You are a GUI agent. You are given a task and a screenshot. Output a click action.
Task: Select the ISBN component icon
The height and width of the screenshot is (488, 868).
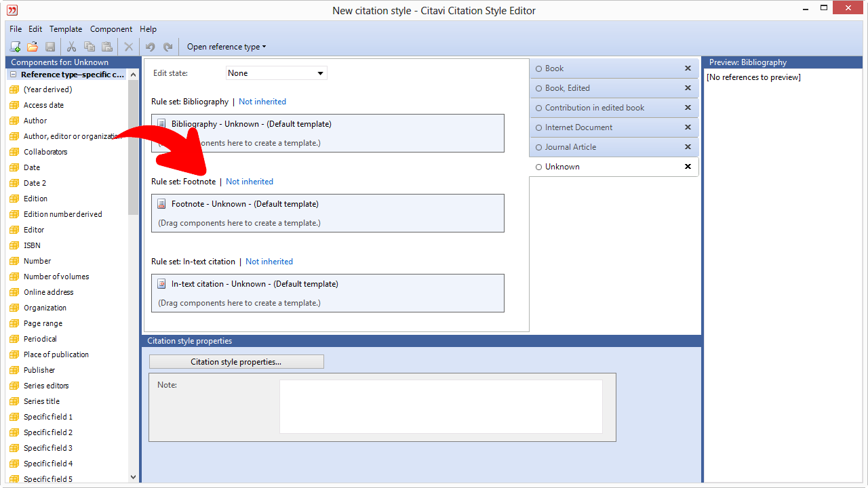point(14,245)
